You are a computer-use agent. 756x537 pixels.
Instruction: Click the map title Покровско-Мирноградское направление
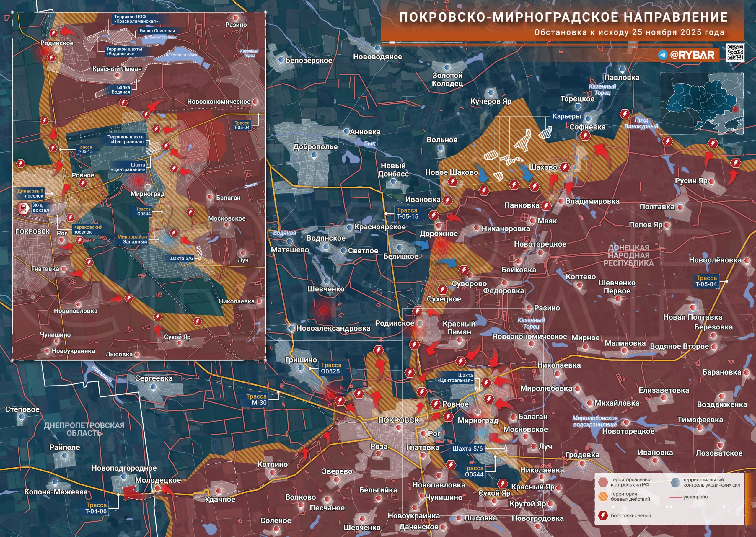pos(563,17)
